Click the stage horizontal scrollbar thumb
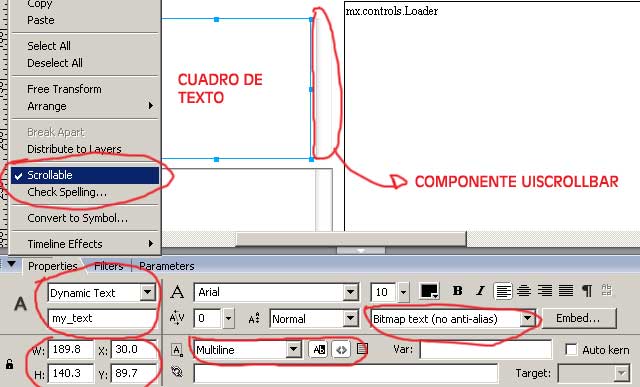640x387 pixels. click(351, 239)
